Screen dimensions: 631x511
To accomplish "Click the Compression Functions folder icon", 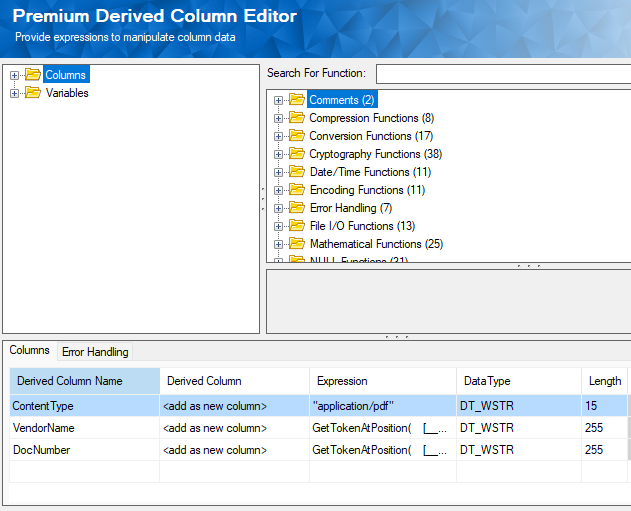I will tap(297, 117).
